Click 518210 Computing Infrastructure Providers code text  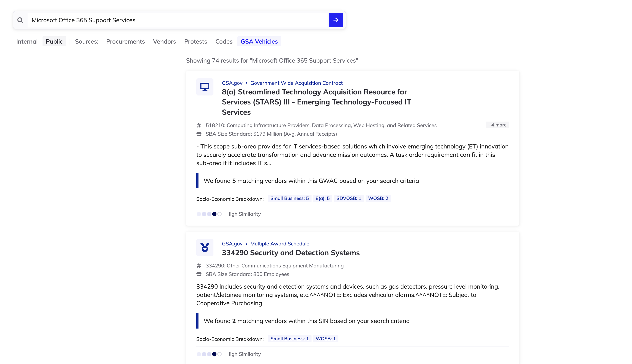(321, 125)
